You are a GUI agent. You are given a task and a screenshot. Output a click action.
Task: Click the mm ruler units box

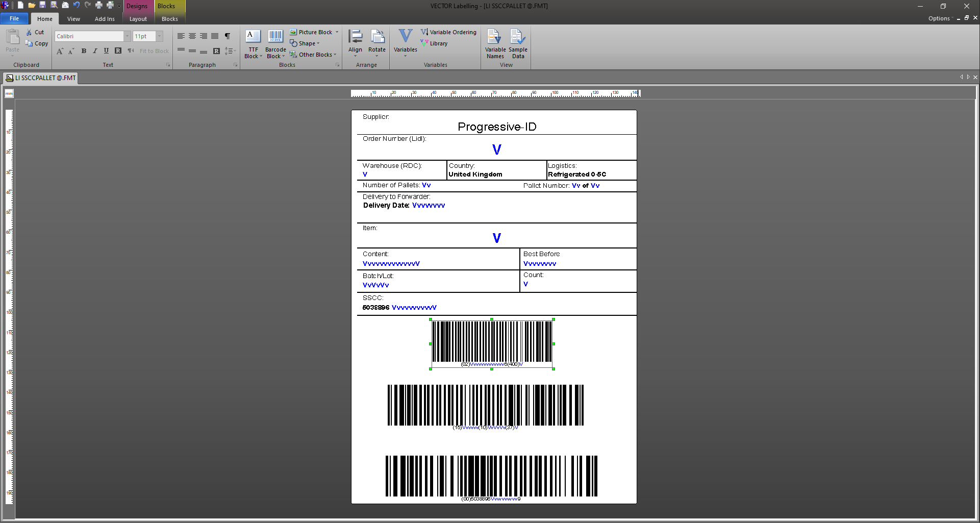(9, 93)
